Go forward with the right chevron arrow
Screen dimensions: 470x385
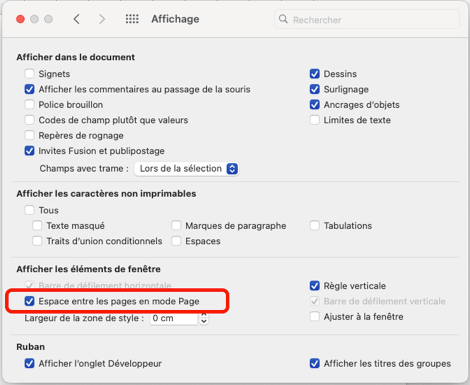(x=102, y=19)
